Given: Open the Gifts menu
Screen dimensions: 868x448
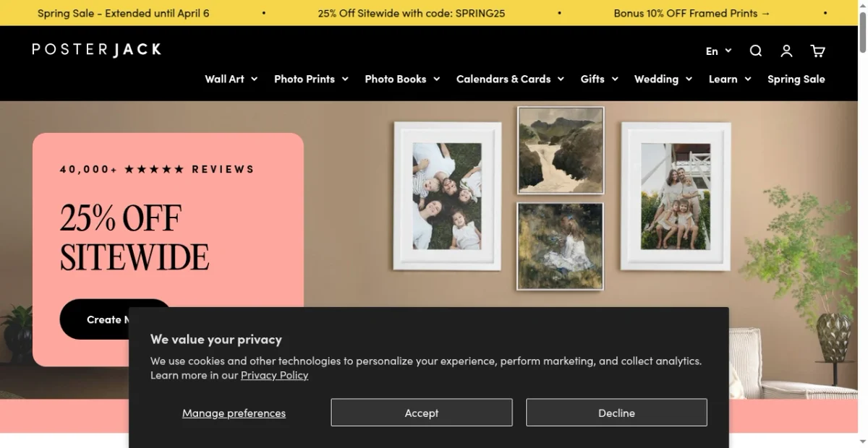Looking at the screenshot, I should (x=599, y=79).
